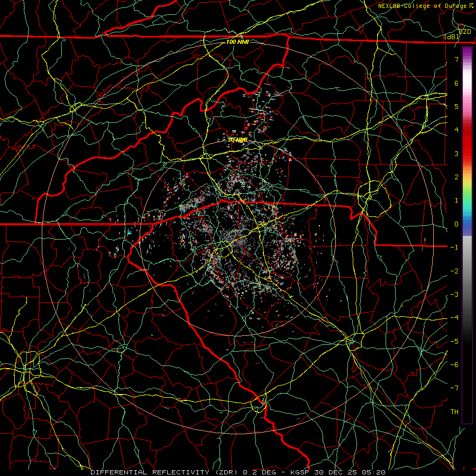Screen dimensions: 476x476
Task: Click the DZD legend title
Action: tap(465, 32)
